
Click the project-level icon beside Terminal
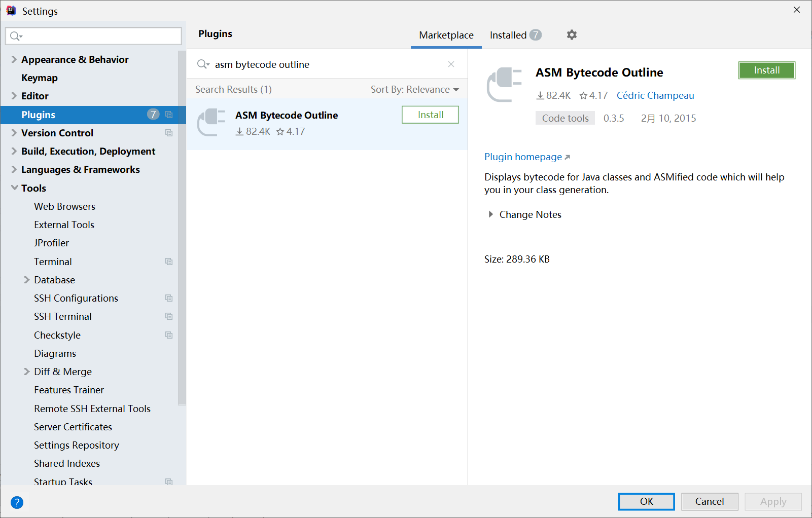pos(169,262)
